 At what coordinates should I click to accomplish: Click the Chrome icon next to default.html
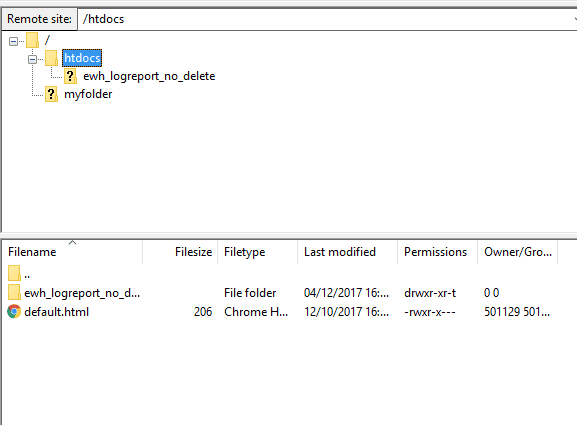[14, 312]
